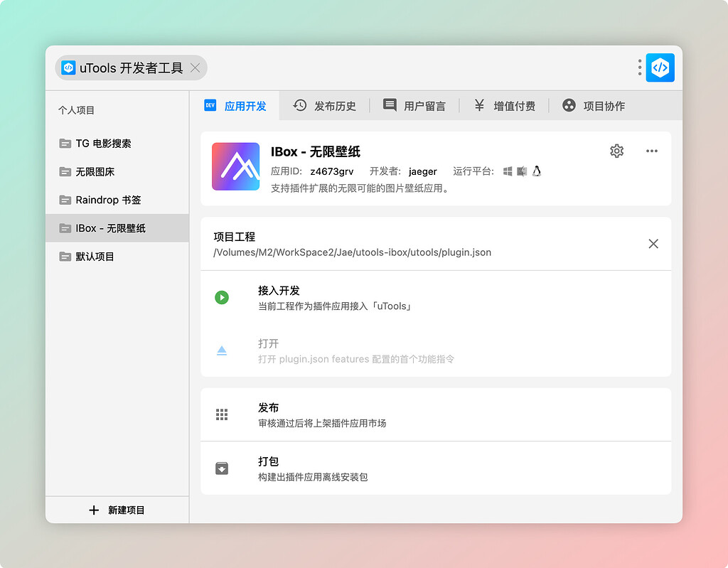Click the Linux penguin platform icon
728x568 pixels.
pyautogui.click(x=537, y=171)
